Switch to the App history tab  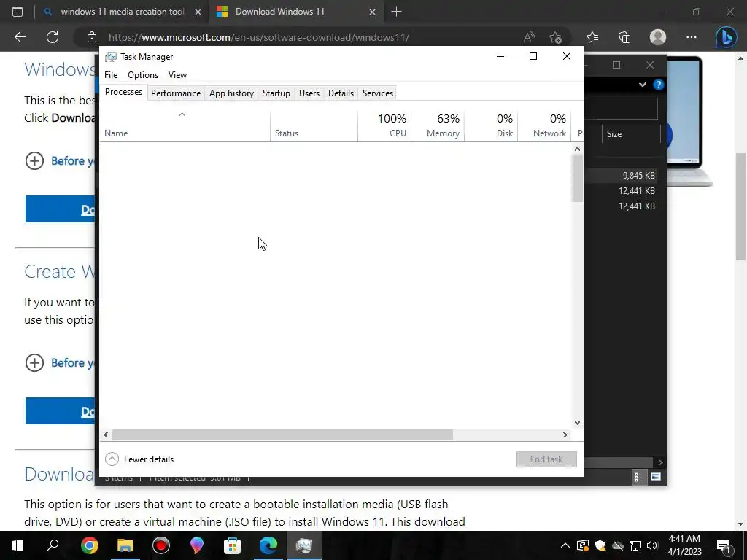[231, 93]
